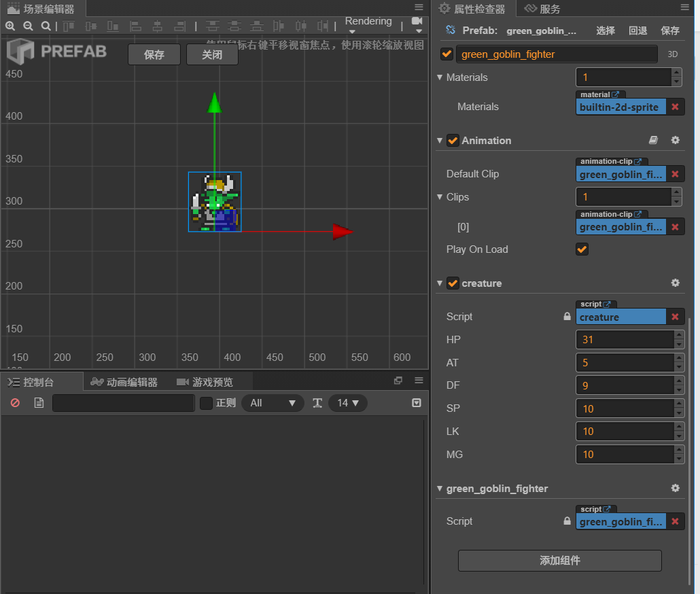Screen dimensions: 700x594
Task: Open the console font size 14 dropdown
Action: [x=348, y=403]
